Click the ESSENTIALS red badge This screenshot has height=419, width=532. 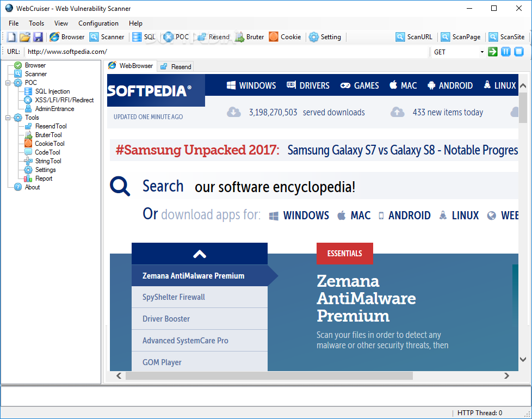[x=345, y=254]
